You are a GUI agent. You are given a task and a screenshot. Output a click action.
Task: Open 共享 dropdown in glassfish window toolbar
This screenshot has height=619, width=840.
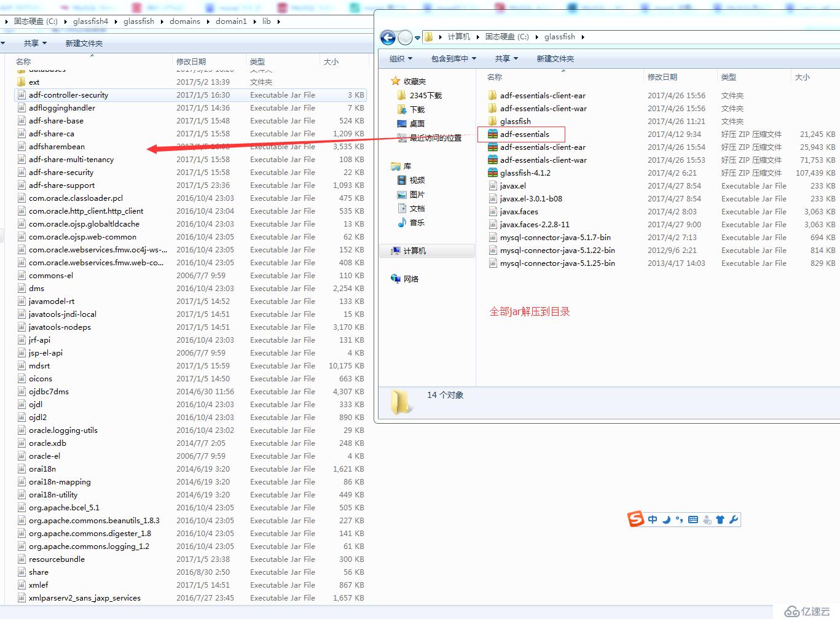pyautogui.click(x=506, y=59)
